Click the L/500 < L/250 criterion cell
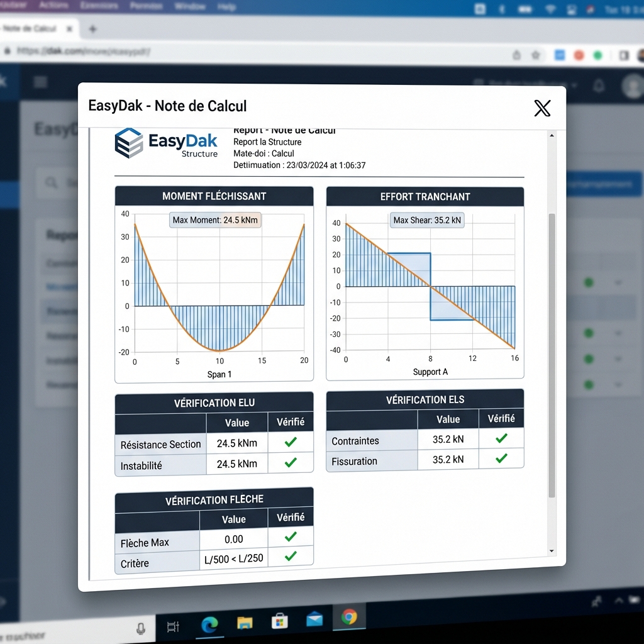 [x=234, y=558]
